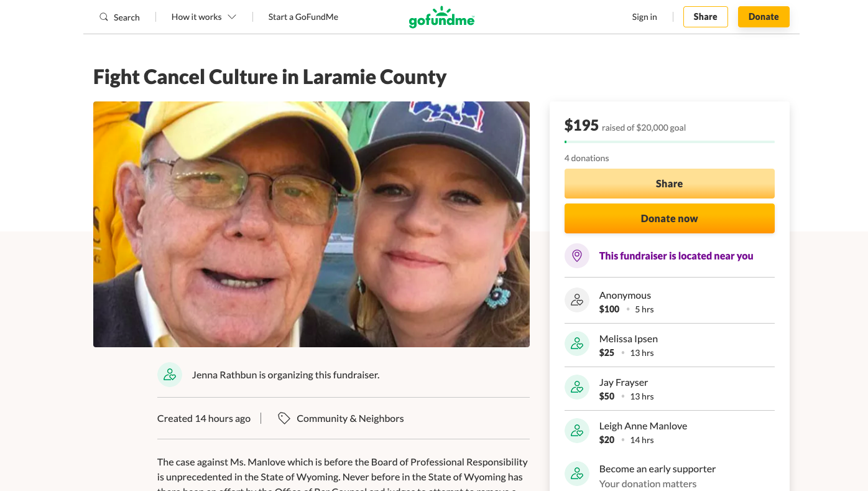Click Leigh Anne Manlove's donation entry
Image resolution: width=868 pixels, height=491 pixels.
[643, 432]
